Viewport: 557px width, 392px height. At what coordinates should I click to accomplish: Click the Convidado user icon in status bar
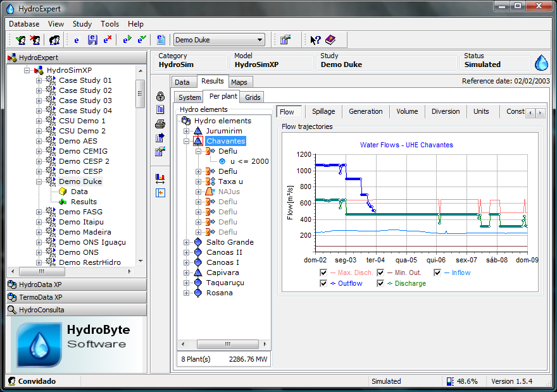[12, 381]
